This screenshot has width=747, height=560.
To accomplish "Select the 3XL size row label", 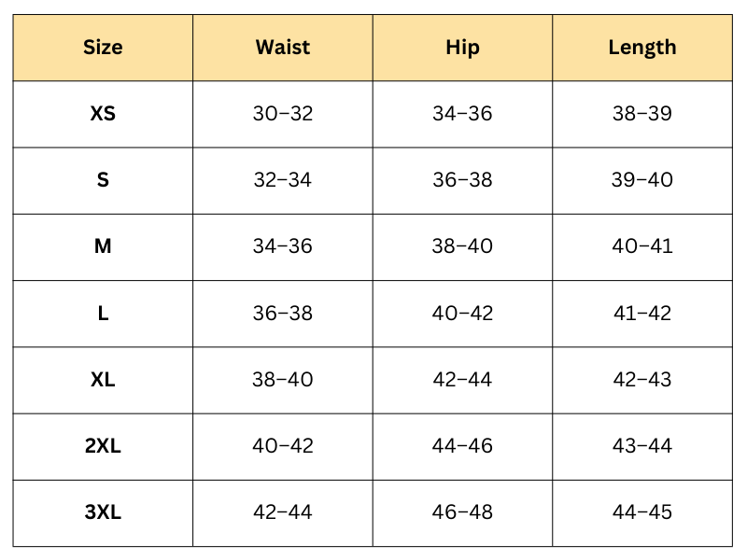I will pyautogui.click(x=103, y=512).
